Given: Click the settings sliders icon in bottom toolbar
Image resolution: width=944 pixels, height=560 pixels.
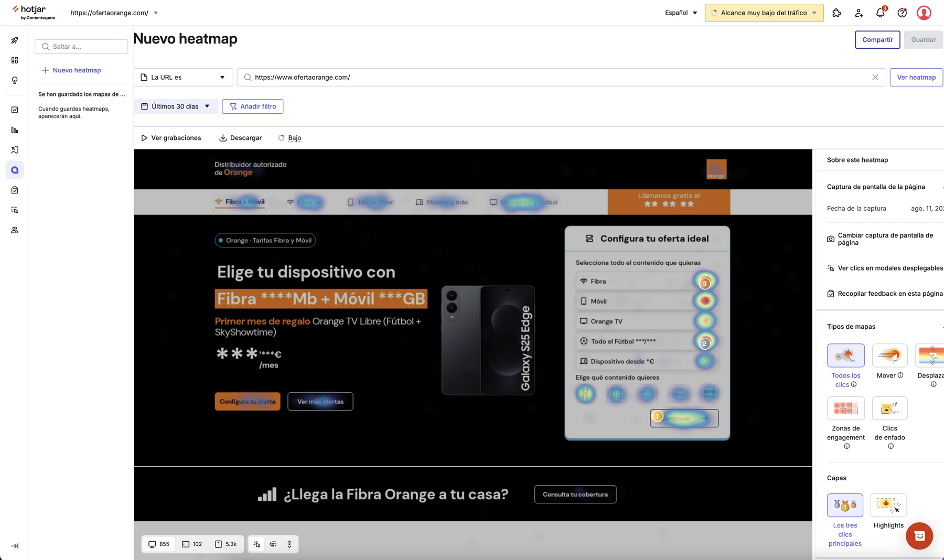Looking at the screenshot, I should coord(273,544).
